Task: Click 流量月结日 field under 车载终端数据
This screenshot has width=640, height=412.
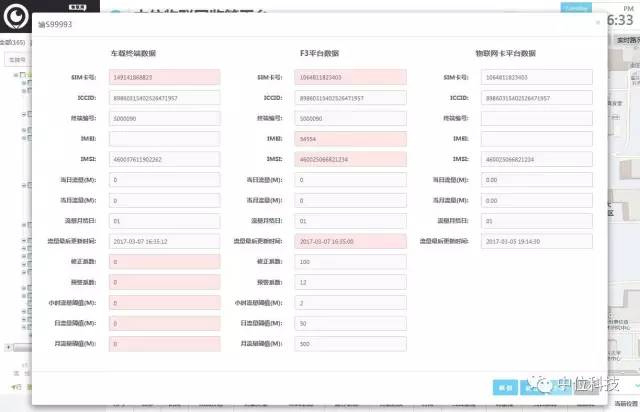Action: pos(164,221)
